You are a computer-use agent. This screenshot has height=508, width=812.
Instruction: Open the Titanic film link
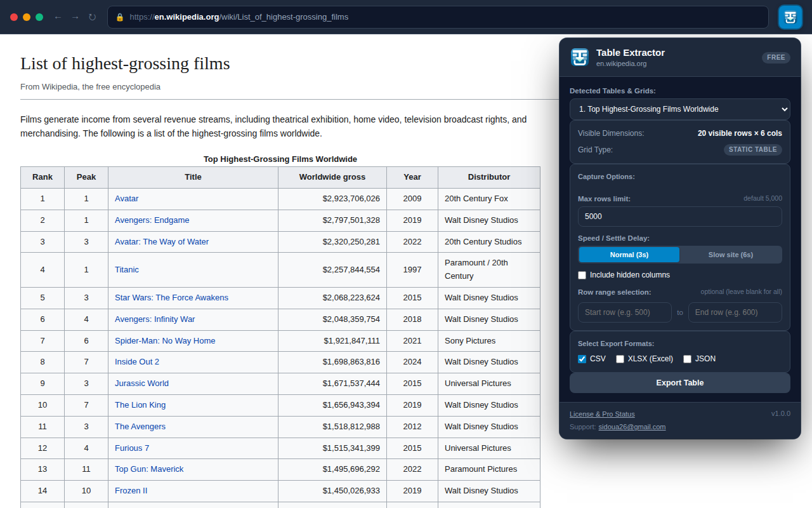(x=127, y=270)
